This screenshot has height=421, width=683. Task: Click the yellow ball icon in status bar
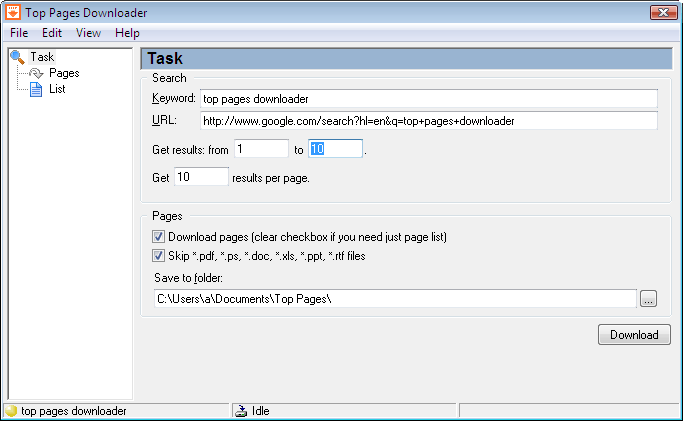click(11, 411)
